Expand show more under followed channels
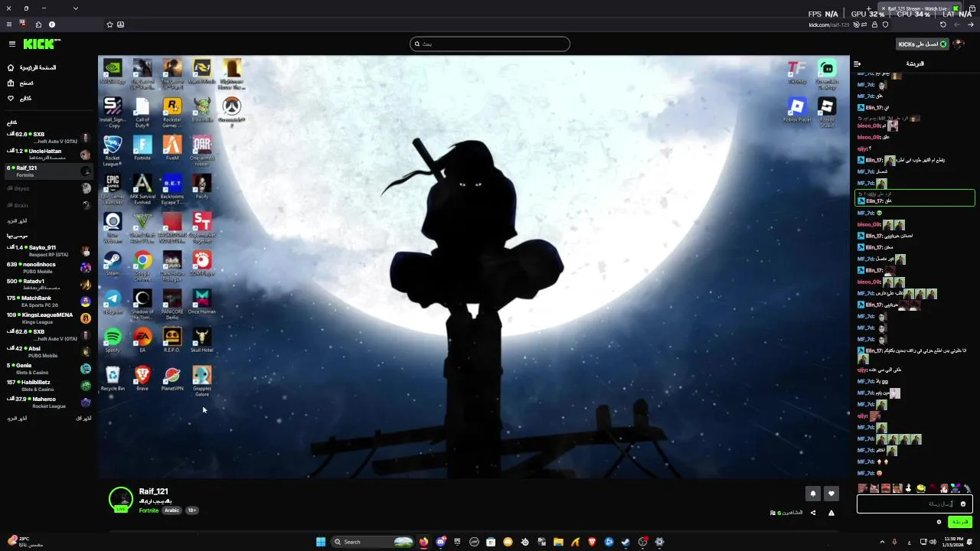Image resolution: width=980 pixels, height=551 pixels. coord(17,220)
